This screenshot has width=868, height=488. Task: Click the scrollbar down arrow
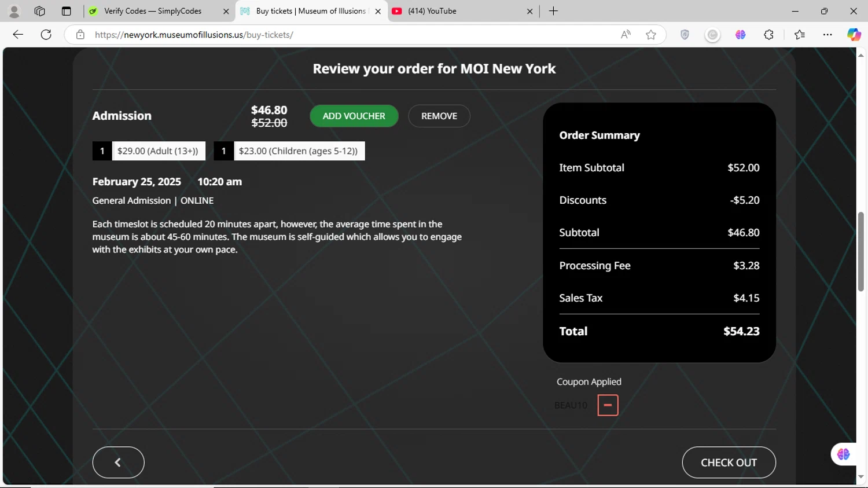[x=861, y=477]
